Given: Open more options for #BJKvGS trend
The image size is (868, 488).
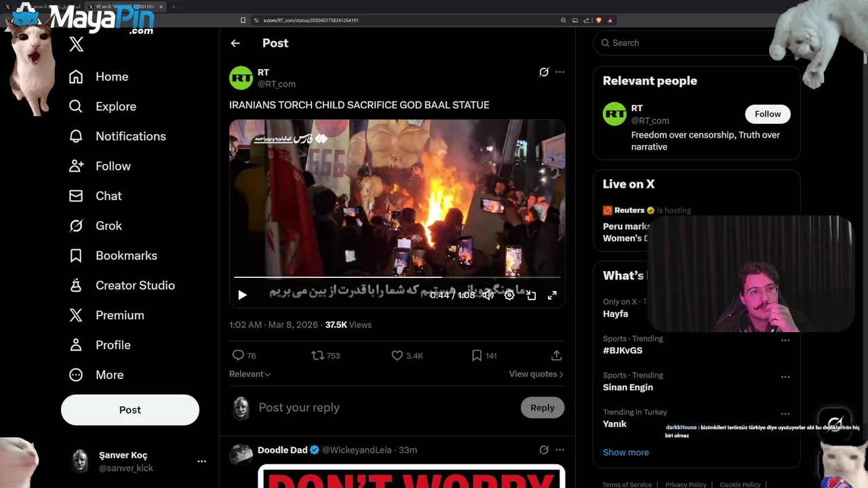Looking at the screenshot, I should [785, 340].
